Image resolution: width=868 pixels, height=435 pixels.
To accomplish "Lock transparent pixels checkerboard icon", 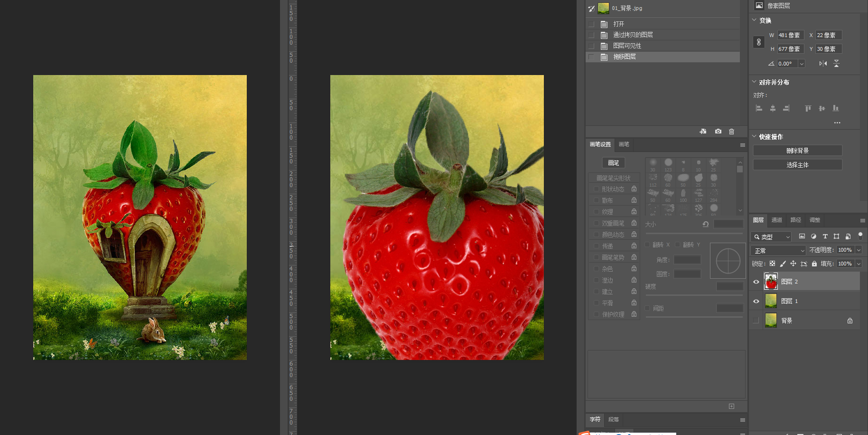I will coord(772,264).
